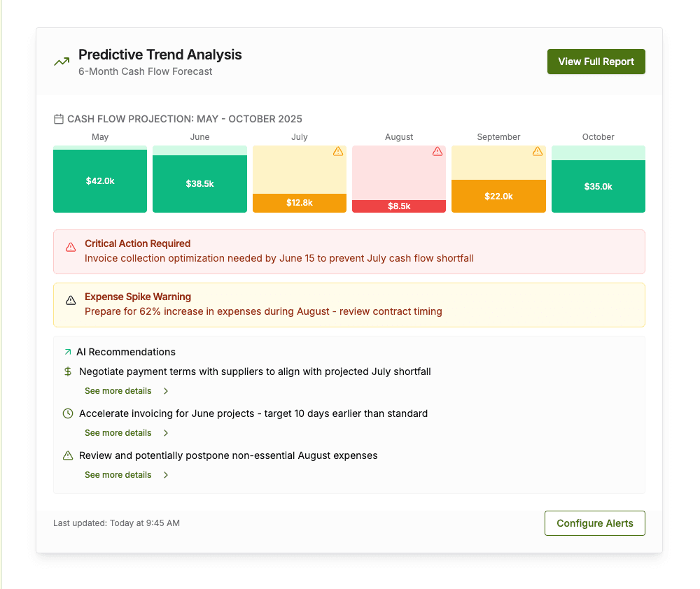700x589 pixels.
Task: Expand details for the June invoicing recommendation
Action: click(118, 432)
